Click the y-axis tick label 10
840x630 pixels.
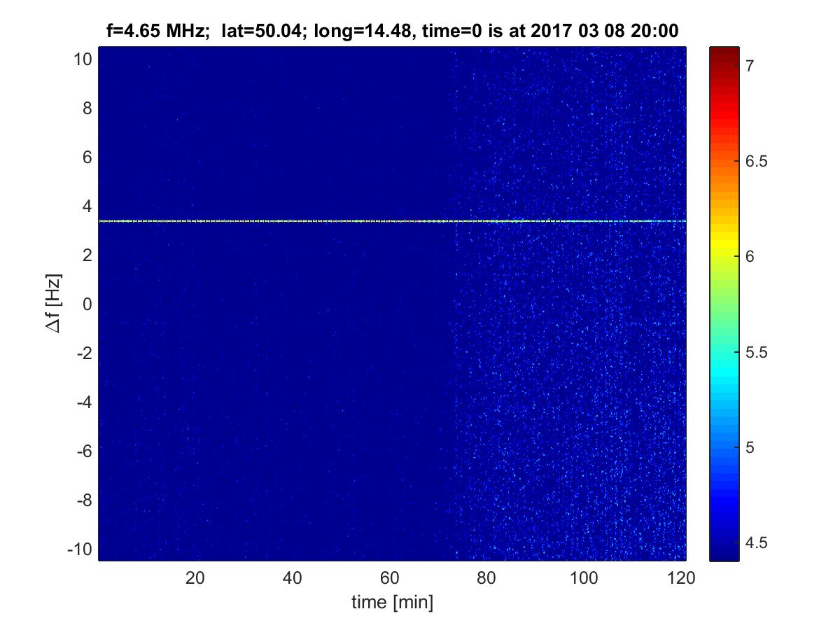pos(83,59)
